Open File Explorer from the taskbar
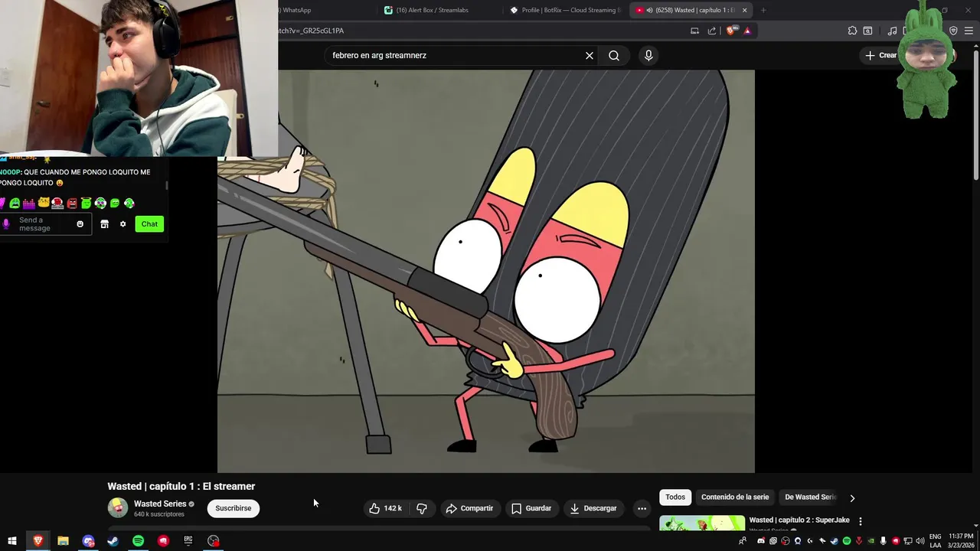 (63, 541)
